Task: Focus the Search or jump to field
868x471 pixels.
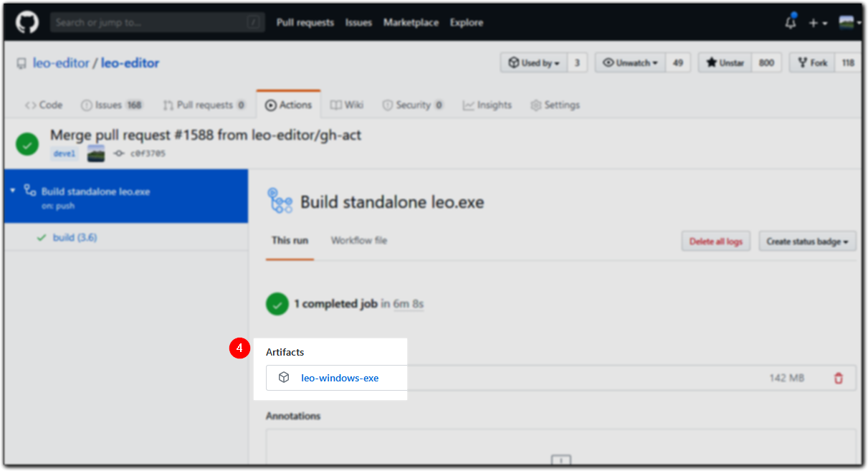Action: [x=157, y=22]
